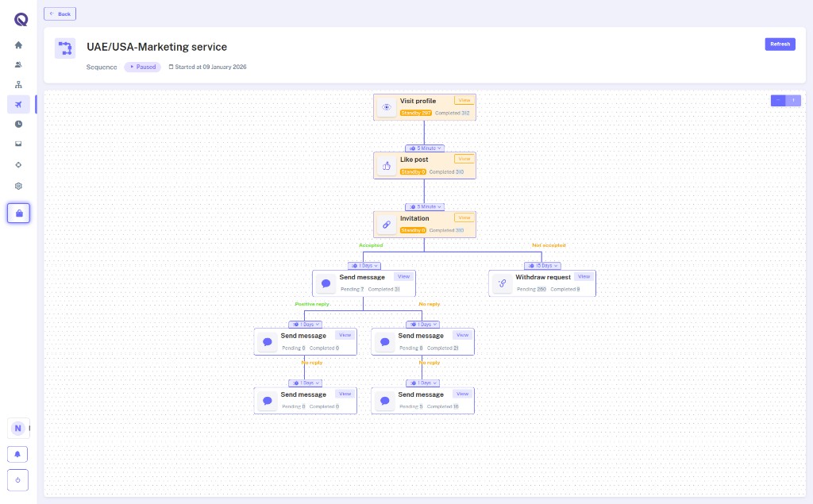Open the org chart icon in the sidebar

(17, 84)
